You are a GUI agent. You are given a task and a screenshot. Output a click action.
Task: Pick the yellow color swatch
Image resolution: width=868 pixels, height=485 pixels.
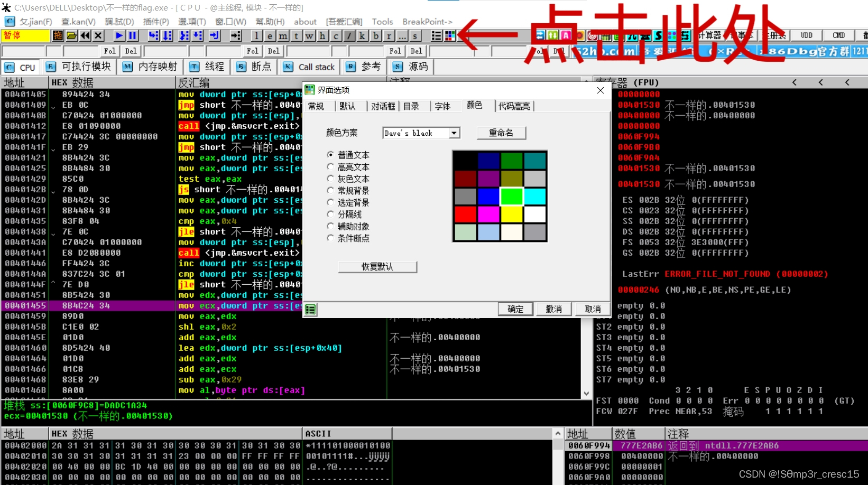512,214
